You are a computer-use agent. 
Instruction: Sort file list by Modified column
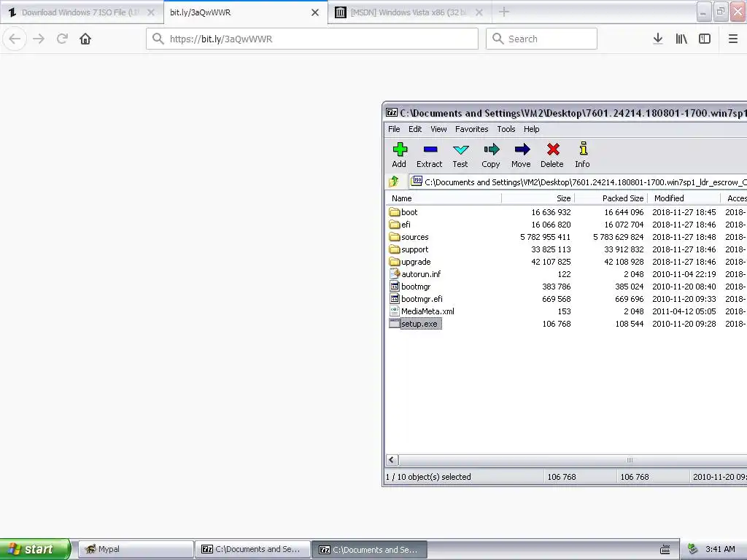tap(684, 198)
